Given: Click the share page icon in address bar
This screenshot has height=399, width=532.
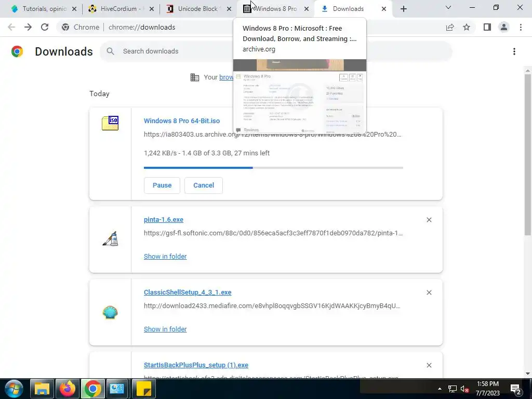Looking at the screenshot, I should (x=450, y=27).
